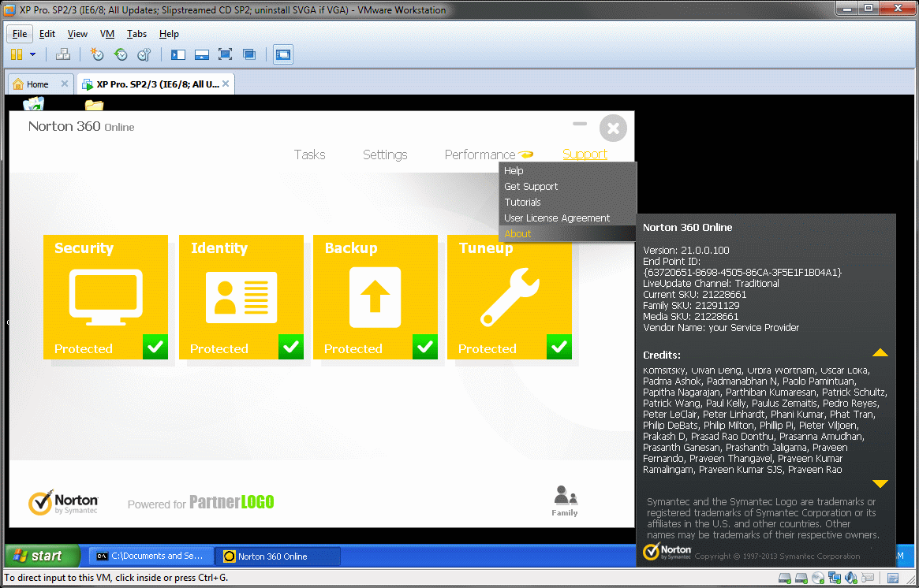Click the Tuneup tile's green check mark
Image resolution: width=919 pixels, height=588 pixels.
(559, 347)
